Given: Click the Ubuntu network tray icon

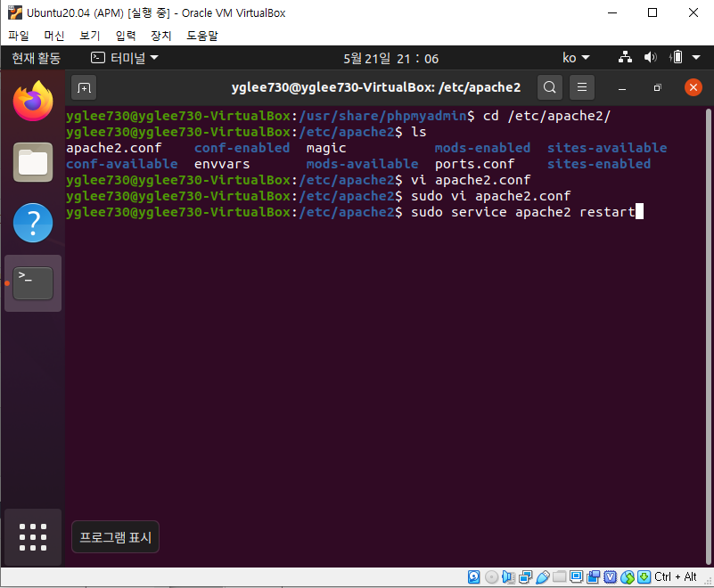Looking at the screenshot, I should (x=625, y=57).
